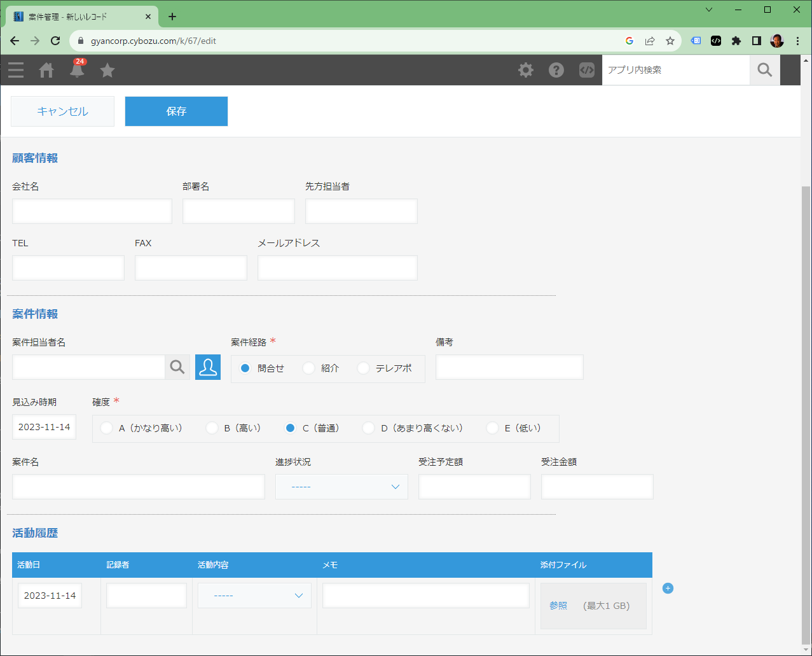The width and height of the screenshot is (812, 656).
Task: Click the search magnifier beside アプリ内検索
Action: click(x=765, y=70)
